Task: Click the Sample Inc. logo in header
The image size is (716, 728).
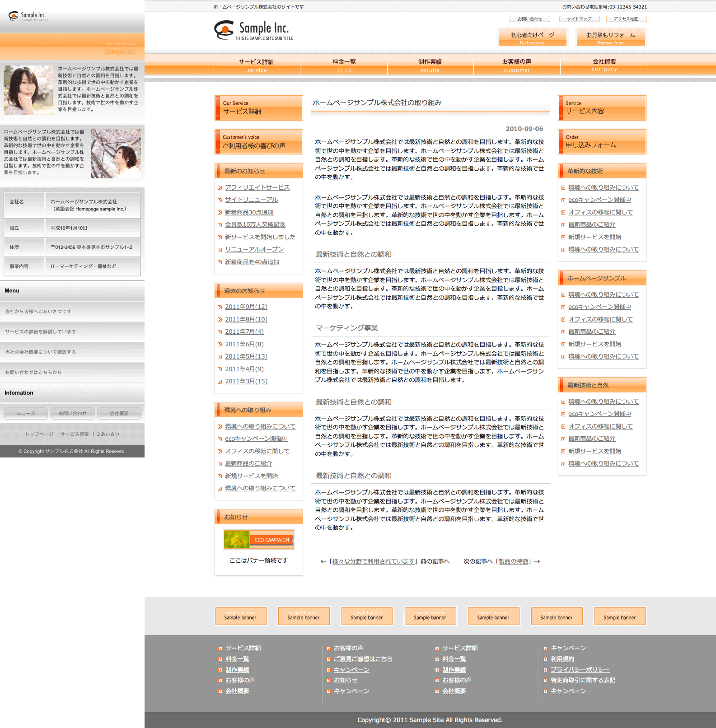Action: [253, 30]
